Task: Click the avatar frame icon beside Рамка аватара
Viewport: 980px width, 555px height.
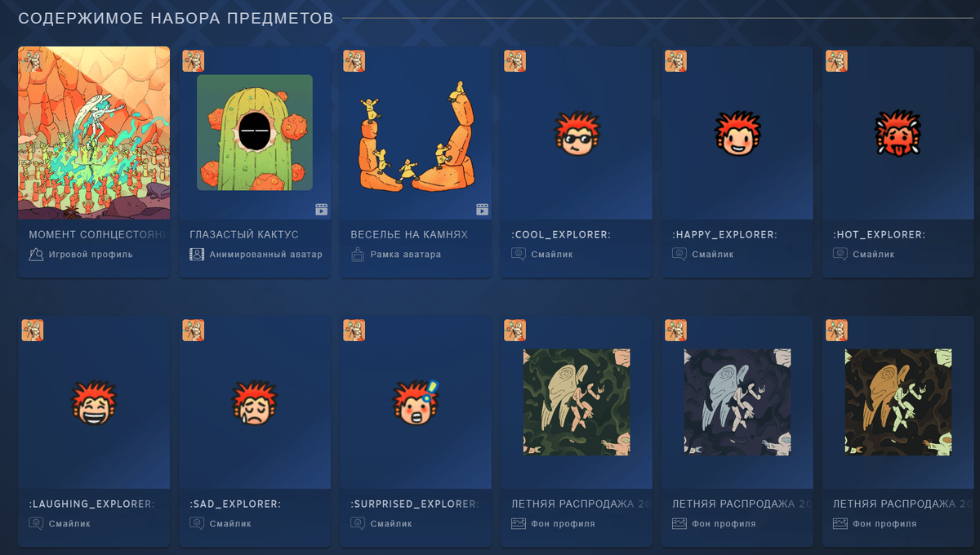Action: tap(358, 255)
